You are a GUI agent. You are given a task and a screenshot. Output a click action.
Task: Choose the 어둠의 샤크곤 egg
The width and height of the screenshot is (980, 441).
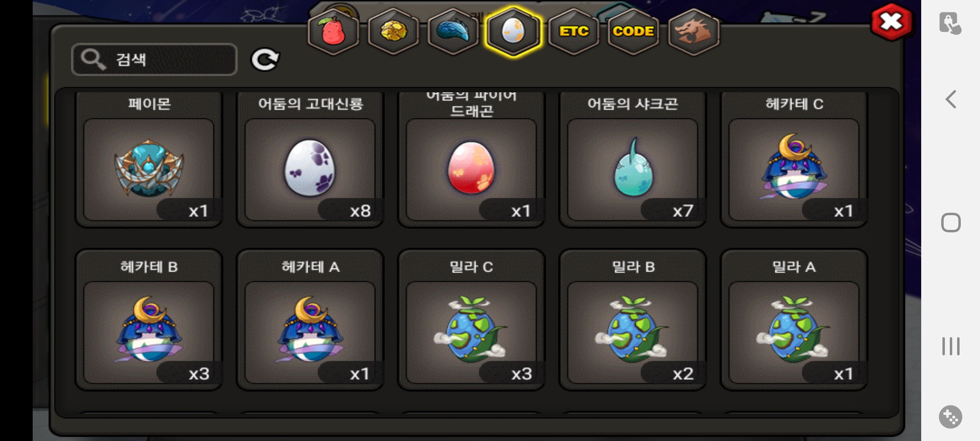(633, 158)
